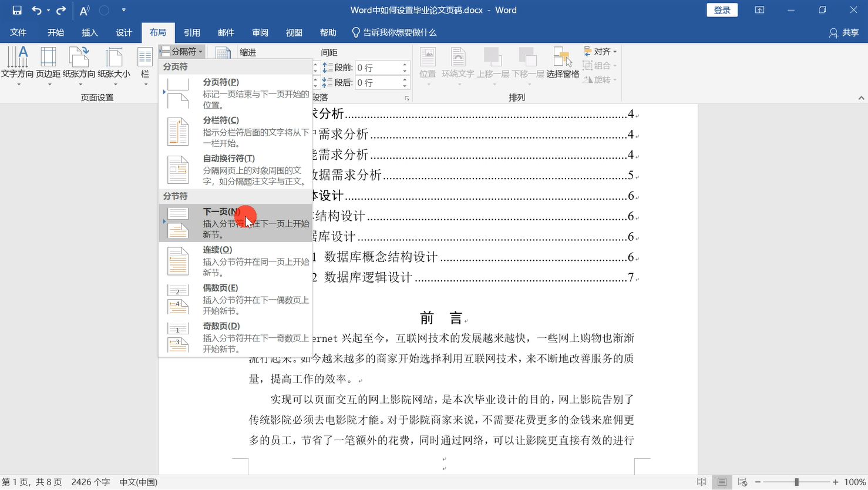Undo the last action

click(x=36, y=10)
